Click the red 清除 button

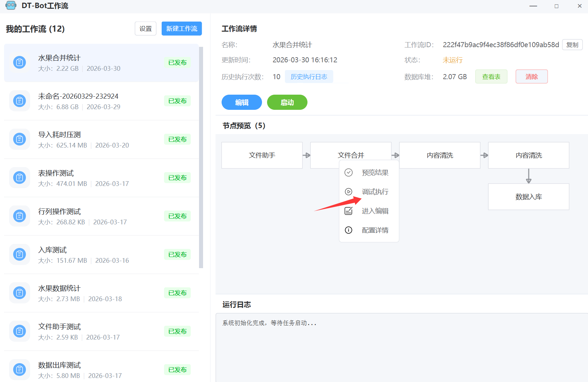[x=531, y=77]
